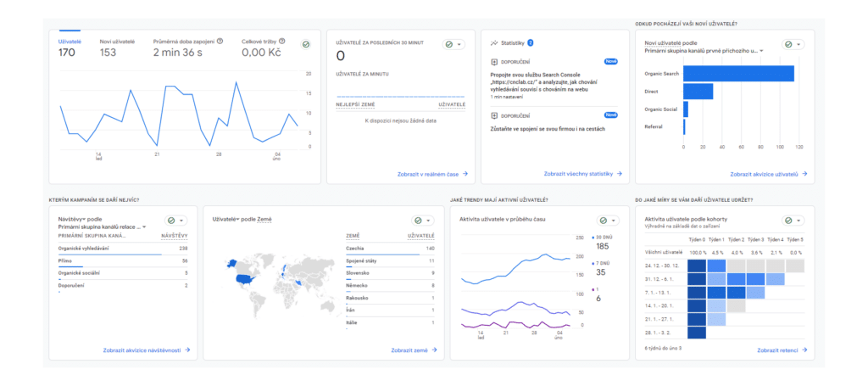This screenshot has width=868, height=386.
Task: Click the Slovensko country row
Action: [390, 273]
